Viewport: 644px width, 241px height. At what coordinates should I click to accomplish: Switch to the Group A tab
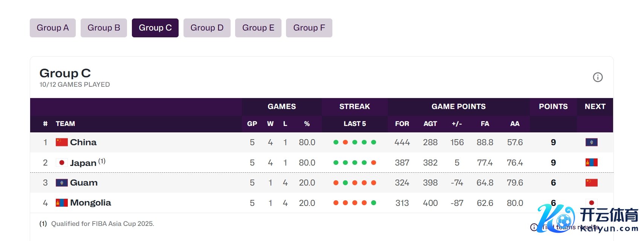[53, 28]
